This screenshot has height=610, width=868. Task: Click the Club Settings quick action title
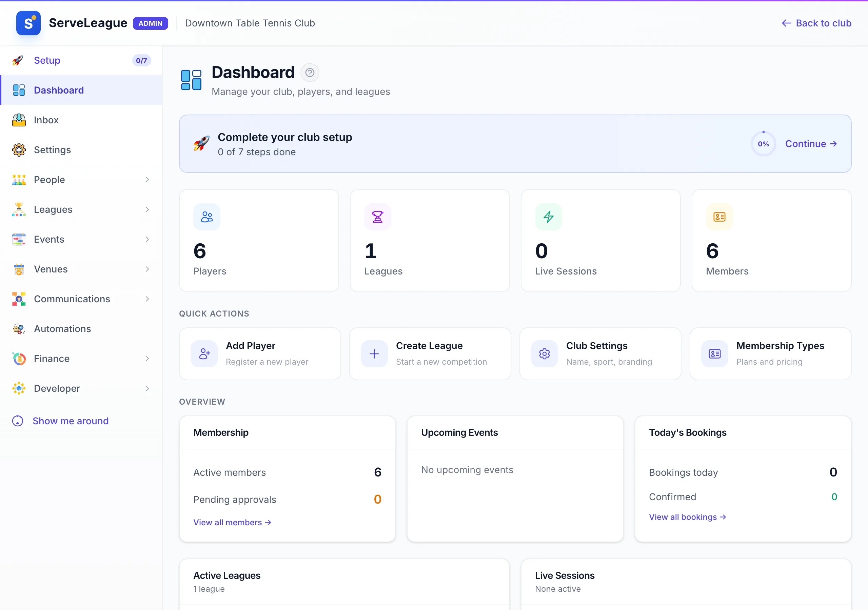pyautogui.click(x=597, y=346)
